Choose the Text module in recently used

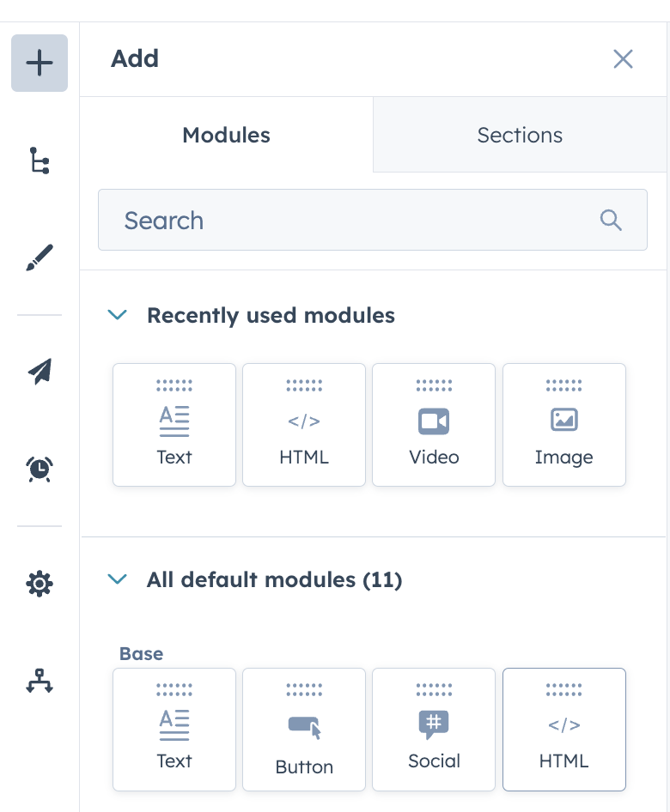click(x=174, y=425)
